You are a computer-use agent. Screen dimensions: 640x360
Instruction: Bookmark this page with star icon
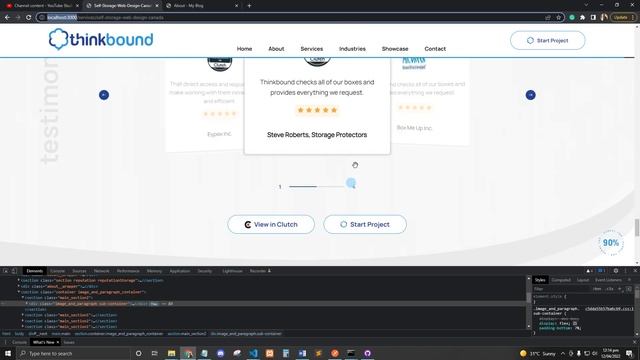(558, 18)
